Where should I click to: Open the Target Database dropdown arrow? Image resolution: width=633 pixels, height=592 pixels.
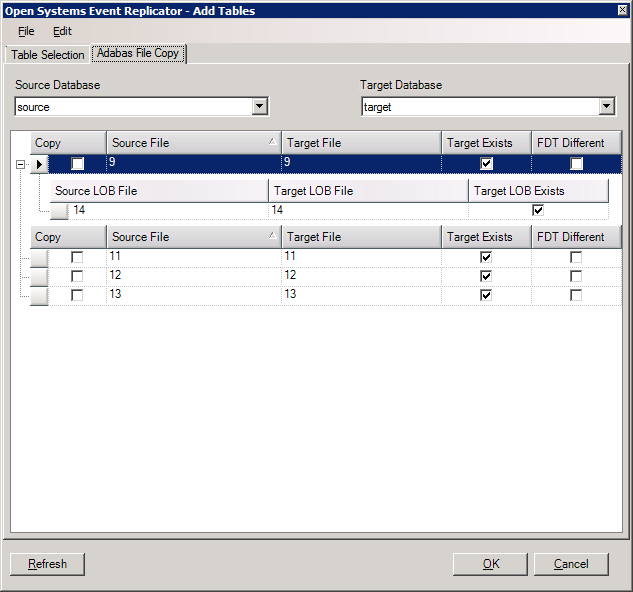pos(606,107)
